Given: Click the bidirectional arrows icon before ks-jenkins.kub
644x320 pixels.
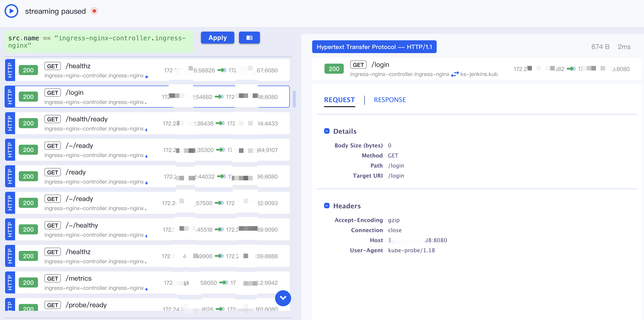Looking at the screenshot, I should click(455, 74).
